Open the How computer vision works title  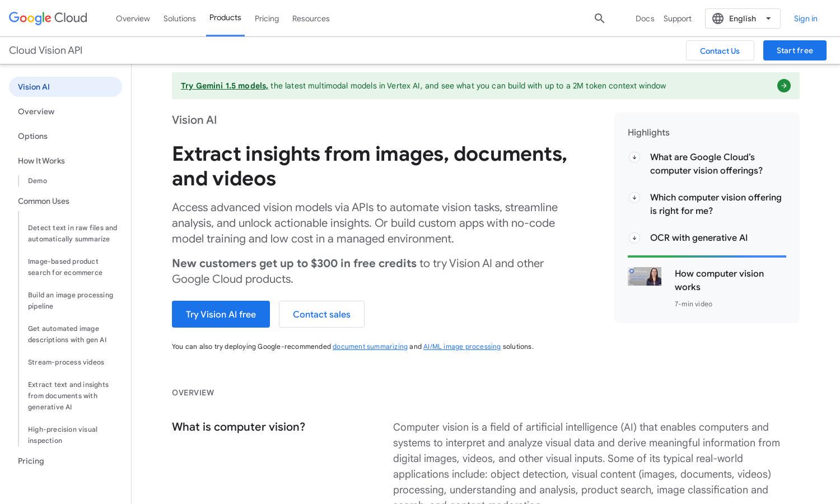click(719, 280)
